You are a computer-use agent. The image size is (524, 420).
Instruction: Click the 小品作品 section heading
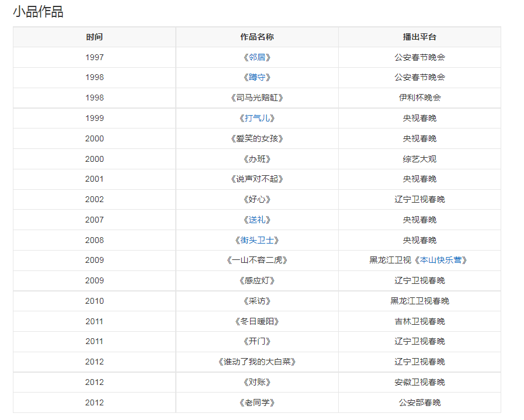click(x=38, y=12)
